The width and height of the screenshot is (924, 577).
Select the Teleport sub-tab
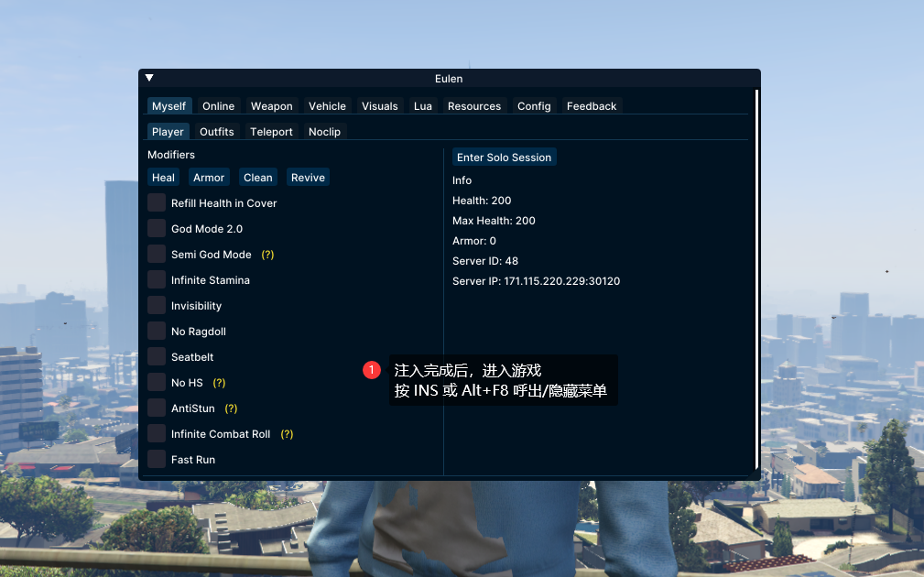click(x=271, y=132)
